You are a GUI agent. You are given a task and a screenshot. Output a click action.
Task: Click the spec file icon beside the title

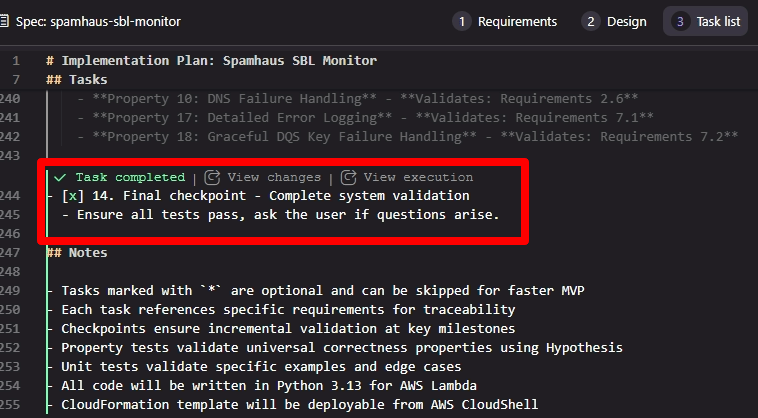[6, 21]
